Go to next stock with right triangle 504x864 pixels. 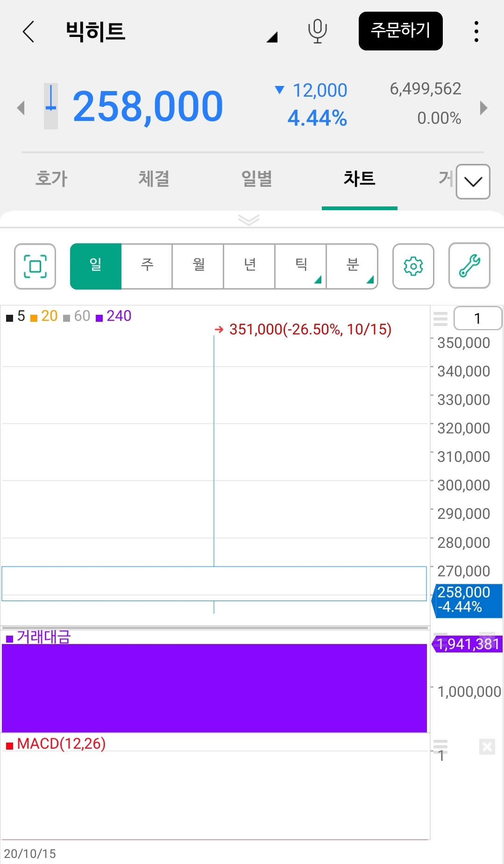[x=483, y=108]
